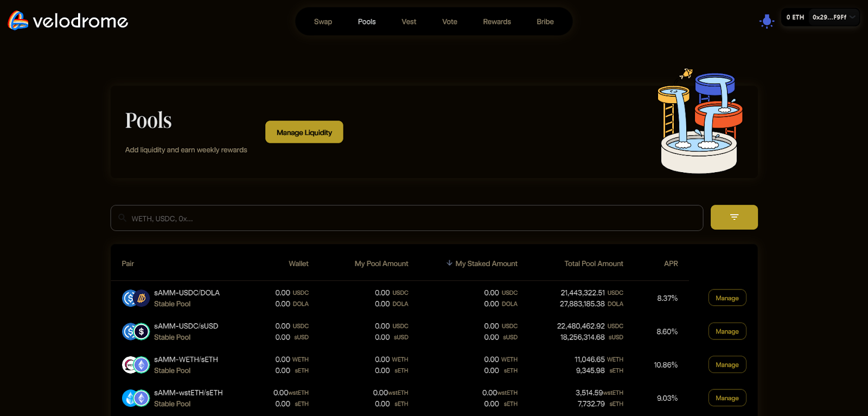Open the Swap tab
This screenshot has height=416, width=868.
323,22
